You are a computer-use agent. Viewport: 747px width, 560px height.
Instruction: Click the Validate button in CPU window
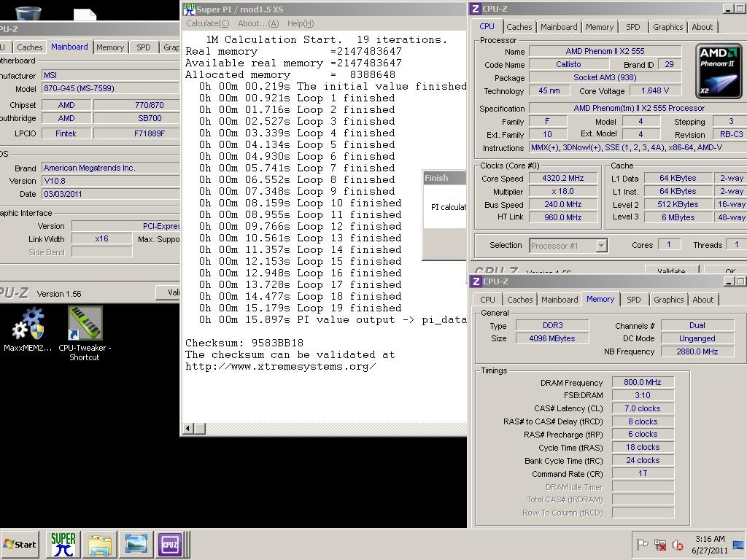point(671,270)
